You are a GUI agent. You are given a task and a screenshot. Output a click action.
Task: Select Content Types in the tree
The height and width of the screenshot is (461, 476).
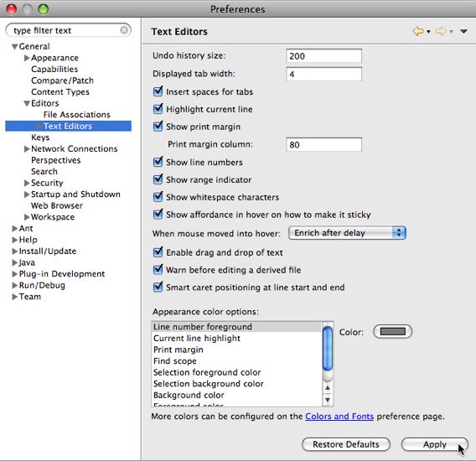[60, 92]
